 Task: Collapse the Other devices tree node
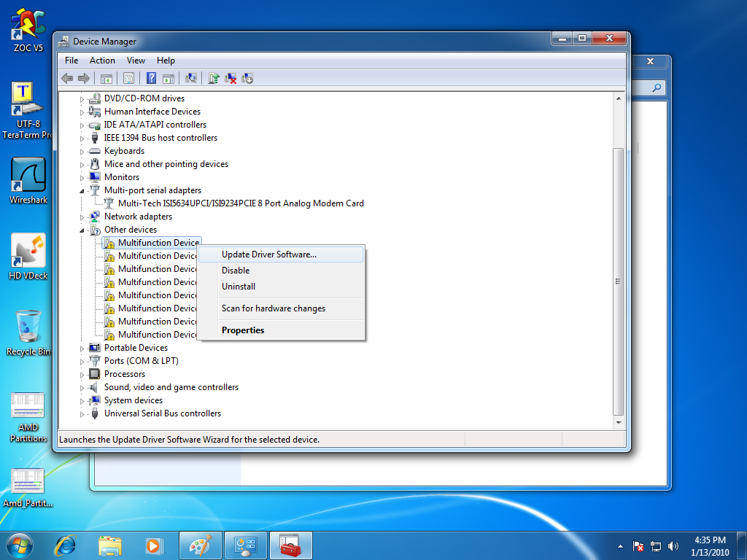[x=82, y=230]
